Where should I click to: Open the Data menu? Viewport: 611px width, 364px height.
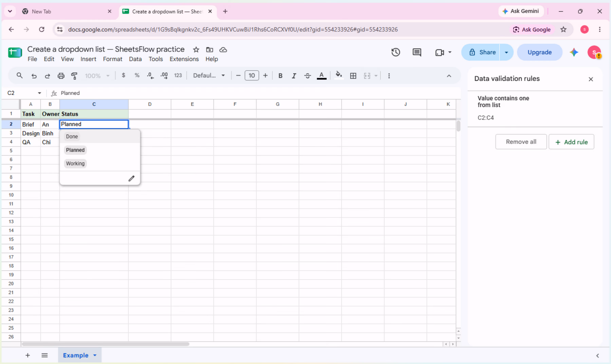[x=135, y=59]
